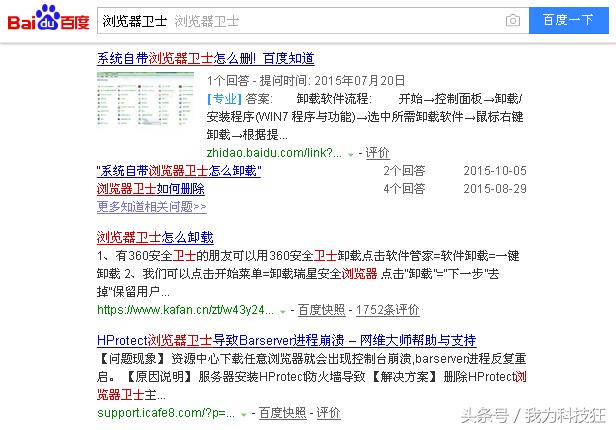Click the text 2个回答
The width and height of the screenshot is (616, 430).
point(404,171)
